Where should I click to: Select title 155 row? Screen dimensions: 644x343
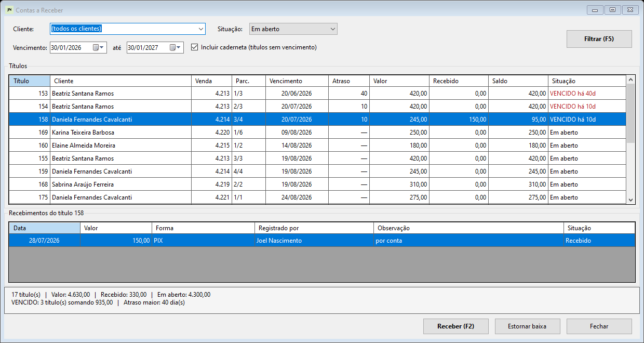(x=317, y=159)
